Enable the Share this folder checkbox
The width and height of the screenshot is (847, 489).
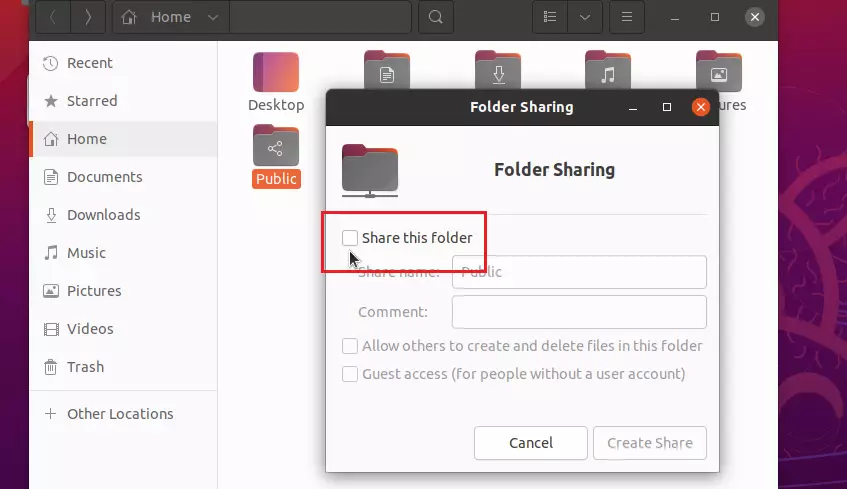pyautogui.click(x=350, y=238)
